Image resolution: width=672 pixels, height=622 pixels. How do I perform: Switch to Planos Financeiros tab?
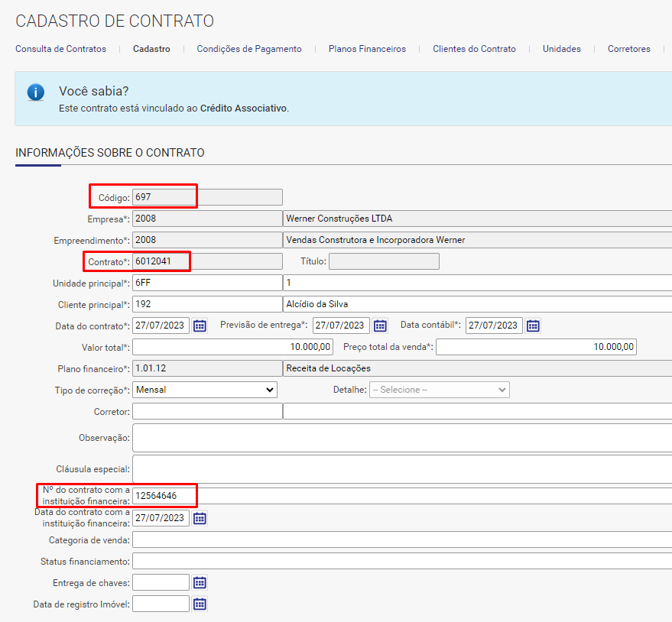(367, 49)
